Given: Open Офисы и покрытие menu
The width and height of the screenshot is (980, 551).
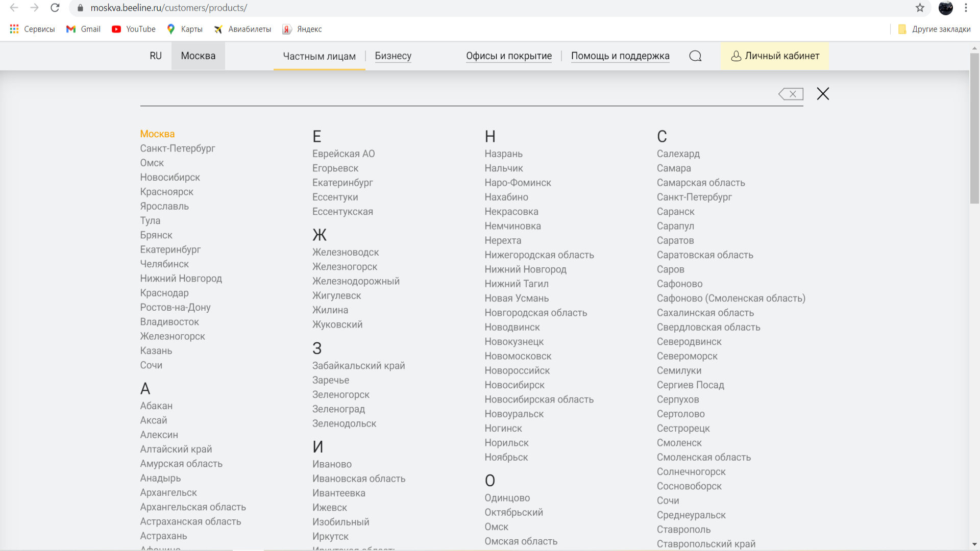Looking at the screenshot, I should point(509,56).
